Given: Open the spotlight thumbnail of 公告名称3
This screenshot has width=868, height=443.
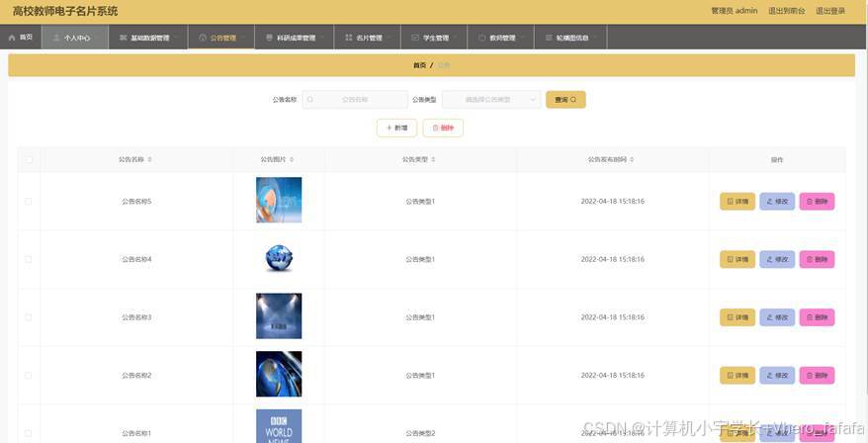Looking at the screenshot, I should [x=279, y=315].
